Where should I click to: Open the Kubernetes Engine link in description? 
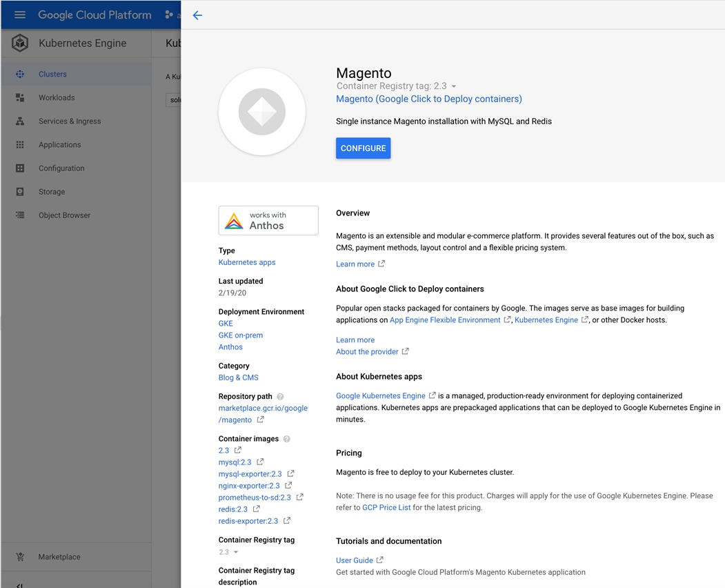point(546,320)
